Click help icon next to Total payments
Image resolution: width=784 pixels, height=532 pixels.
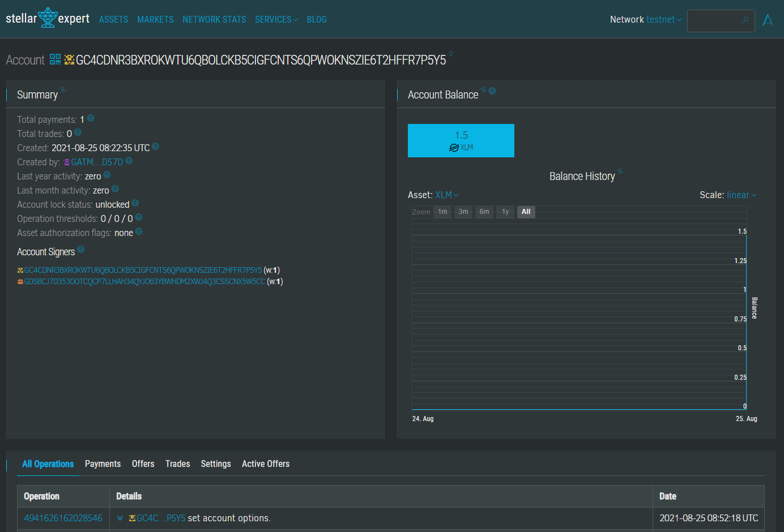click(x=91, y=118)
